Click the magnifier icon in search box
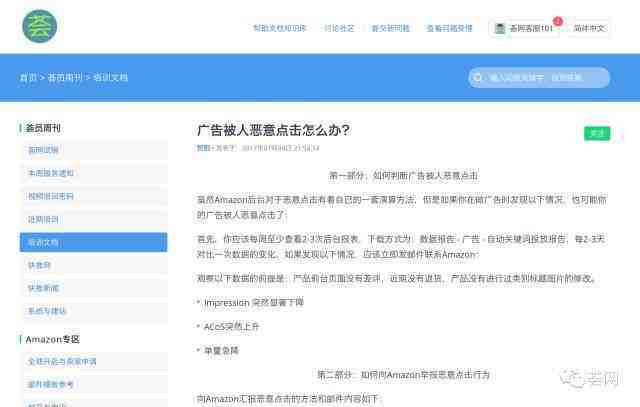 point(478,78)
